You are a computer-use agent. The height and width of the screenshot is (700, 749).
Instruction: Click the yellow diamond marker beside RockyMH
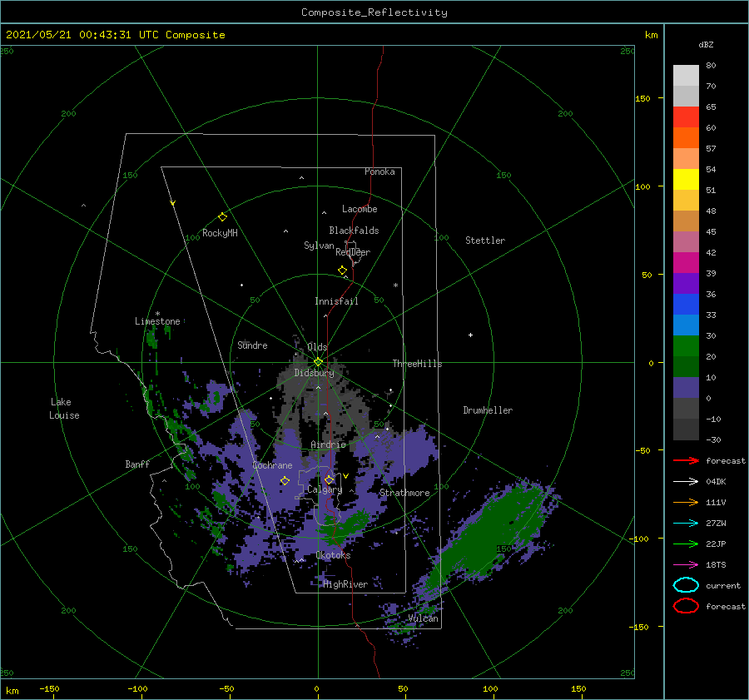[x=222, y=217]
